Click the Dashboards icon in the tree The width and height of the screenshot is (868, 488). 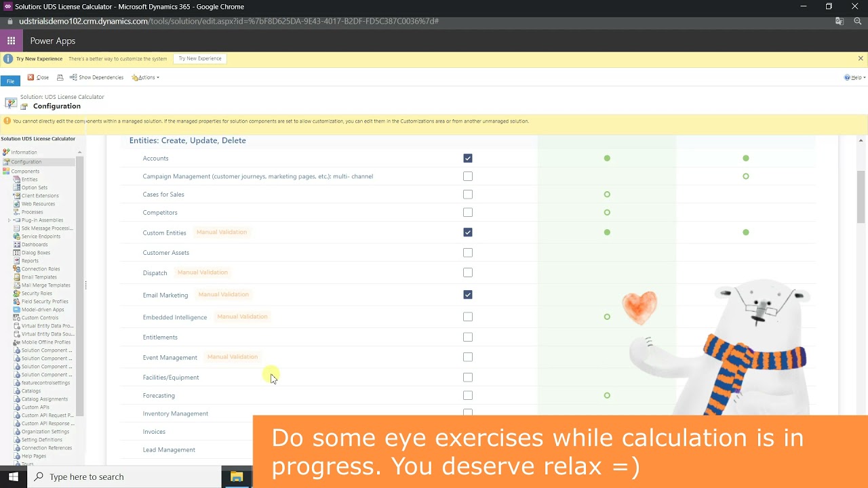17,245
